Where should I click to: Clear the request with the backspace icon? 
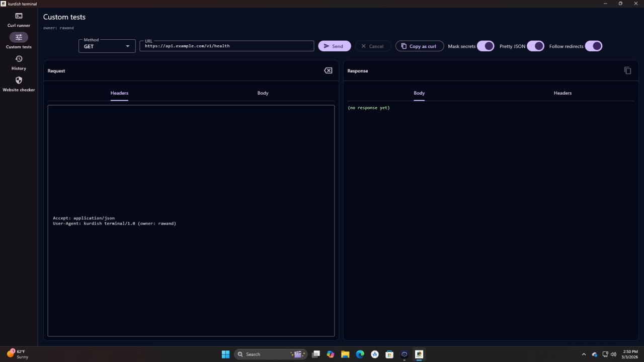(x=328, y=70)
